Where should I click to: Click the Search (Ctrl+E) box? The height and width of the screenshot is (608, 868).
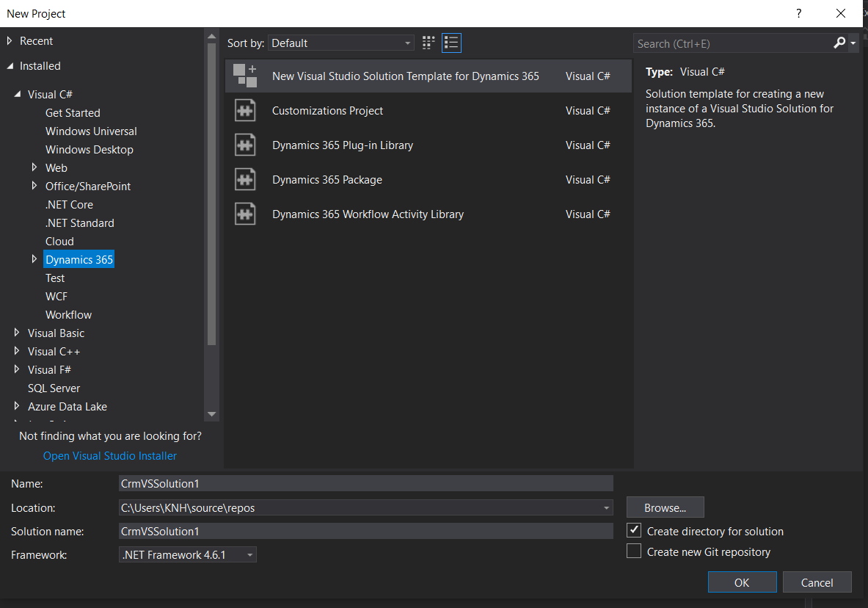[x=732, y=43]
